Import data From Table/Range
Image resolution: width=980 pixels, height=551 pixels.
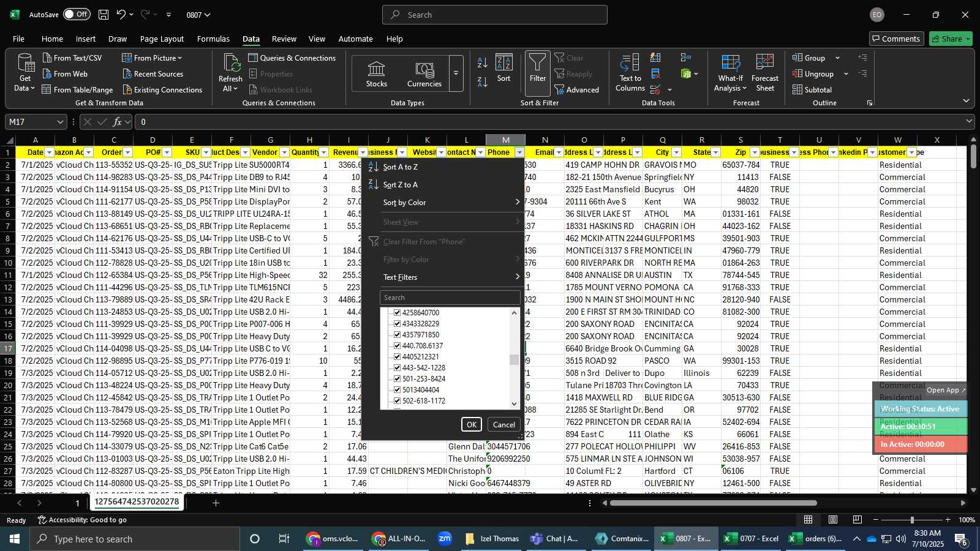coord(77,89)
